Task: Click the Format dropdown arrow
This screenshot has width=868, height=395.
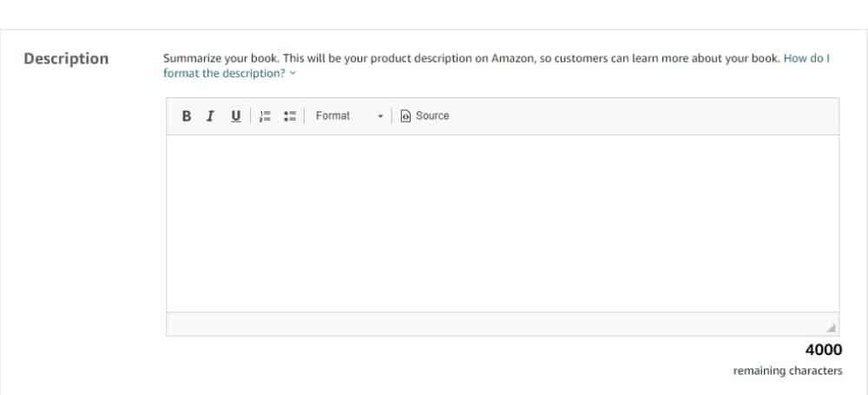Action: tap(380, 116)
